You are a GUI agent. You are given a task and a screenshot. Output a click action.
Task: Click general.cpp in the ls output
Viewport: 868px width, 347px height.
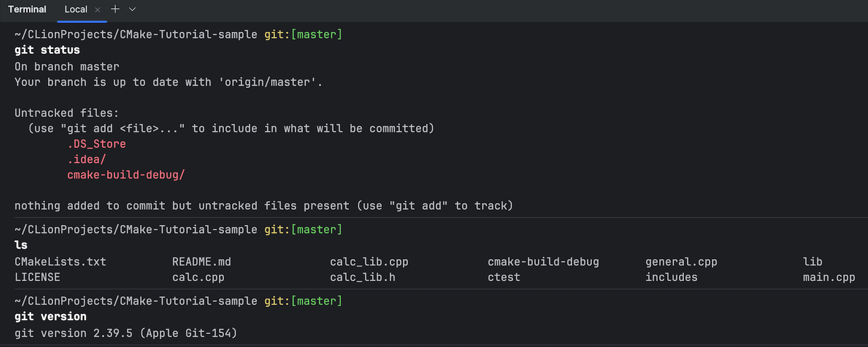point(681,262)
